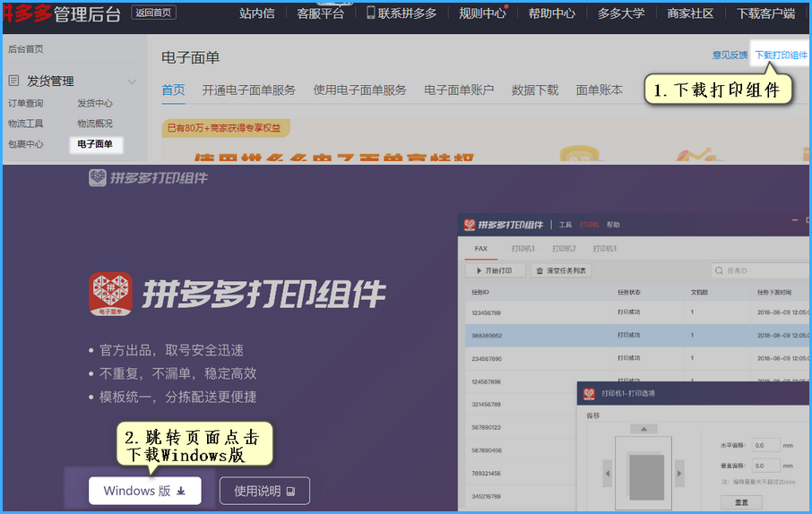This screenshot has height=514, width=812.
Task: Open 发货中心 in sidebar
Action: tap(95, 103)
